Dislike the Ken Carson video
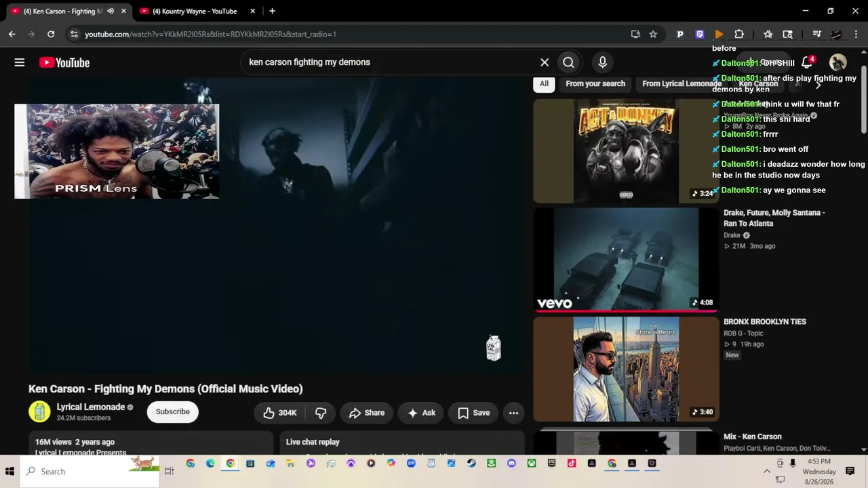This screenshot has height=488, width=868. point(321,413)
